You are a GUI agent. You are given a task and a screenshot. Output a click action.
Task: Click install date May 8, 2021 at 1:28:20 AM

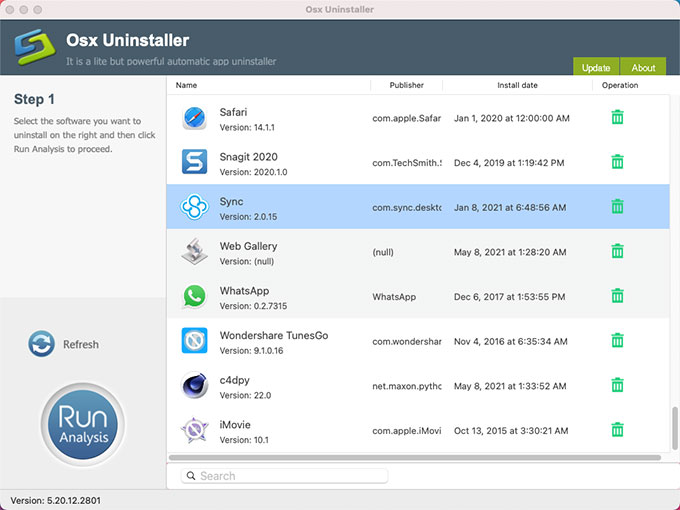(510, 252)
